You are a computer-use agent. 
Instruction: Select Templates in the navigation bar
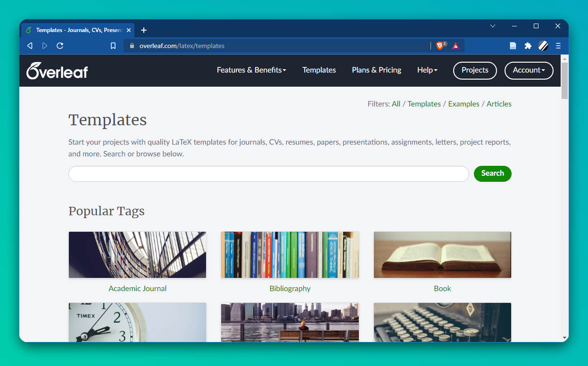click(x=319, y=70)
